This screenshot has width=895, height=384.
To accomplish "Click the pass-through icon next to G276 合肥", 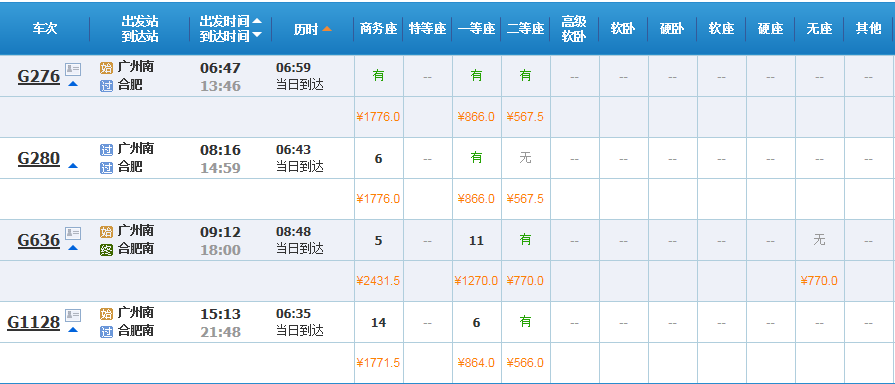I will click(x=106, y=86).
